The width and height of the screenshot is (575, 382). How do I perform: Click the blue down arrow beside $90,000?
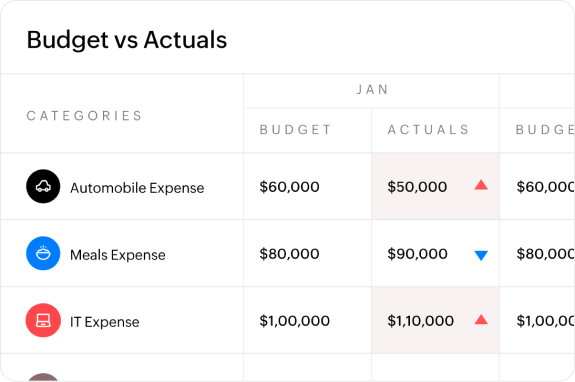pos(481,255)
